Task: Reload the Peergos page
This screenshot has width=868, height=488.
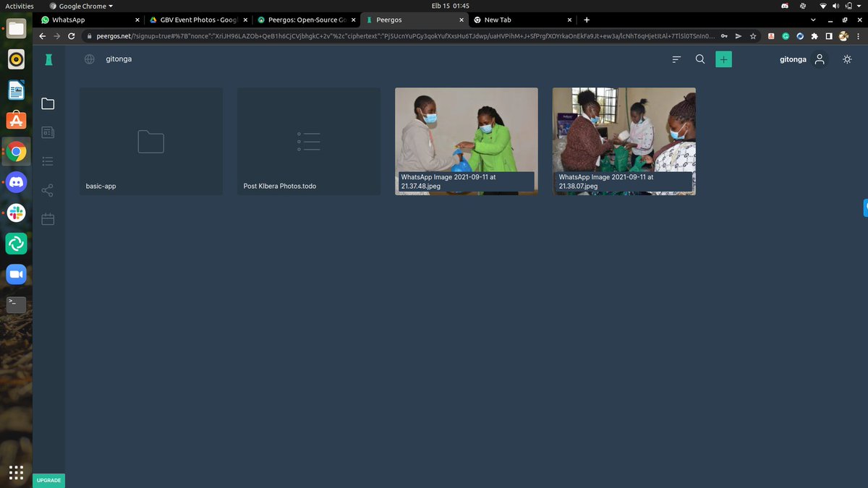Action: [x=72, y=35]
